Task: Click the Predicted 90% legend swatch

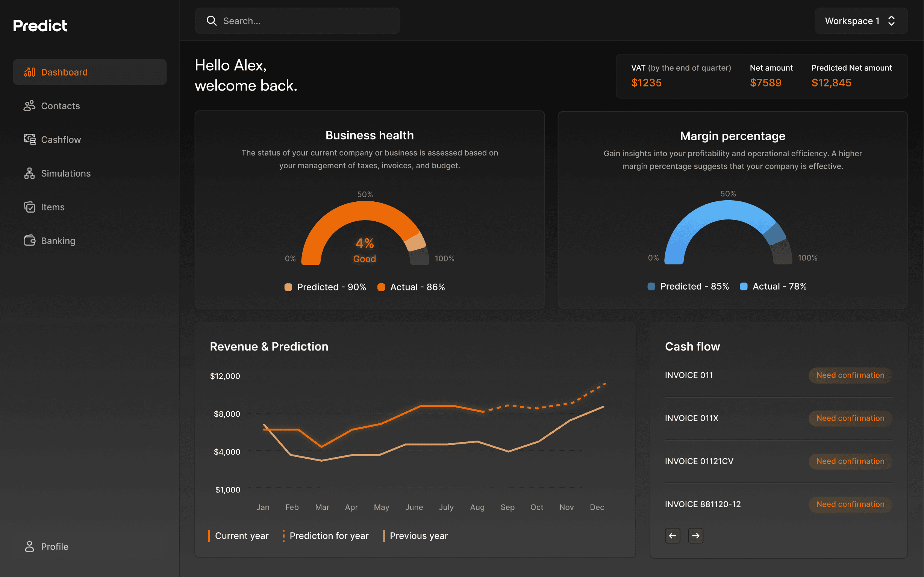Action: [x=288, y=287]
